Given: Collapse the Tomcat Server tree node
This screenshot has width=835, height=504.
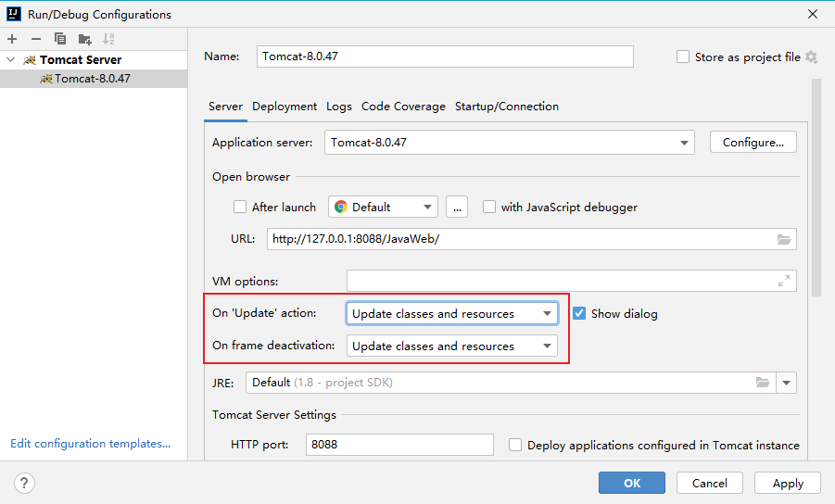Looking at the screenshot, I should (10, 59).
